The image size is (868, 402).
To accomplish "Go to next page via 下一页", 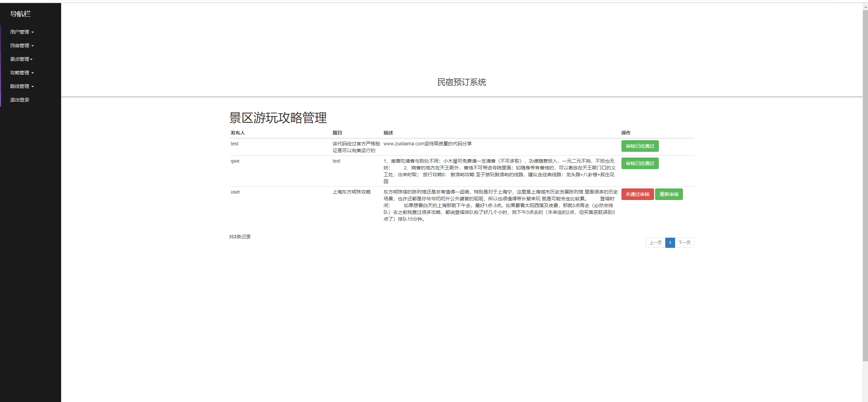I will pos(684,242).
